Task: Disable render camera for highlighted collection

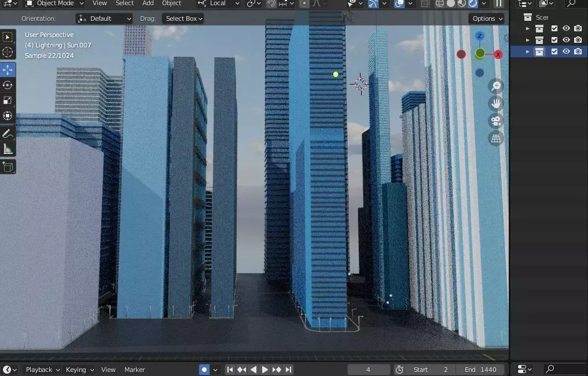Action: click(x=578, y=51)
